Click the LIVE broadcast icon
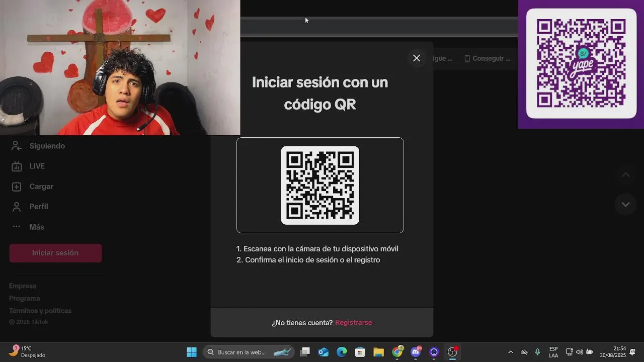The width and height of the screenshot is (644, 362). tap(17, 166)
